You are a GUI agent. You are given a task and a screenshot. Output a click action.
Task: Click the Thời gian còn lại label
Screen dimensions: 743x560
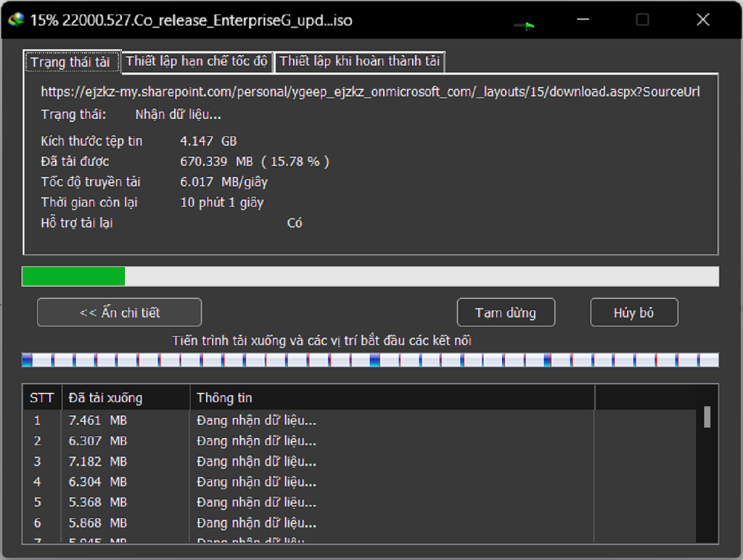[x=89, y=203]
